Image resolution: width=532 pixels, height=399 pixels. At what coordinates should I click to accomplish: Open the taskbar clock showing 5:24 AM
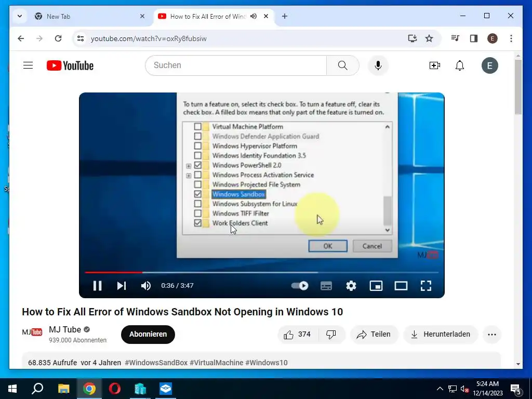[487, 389]
